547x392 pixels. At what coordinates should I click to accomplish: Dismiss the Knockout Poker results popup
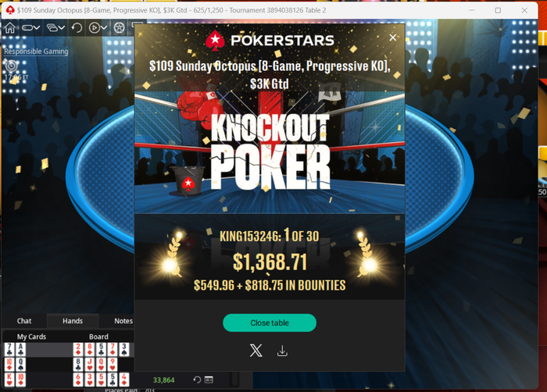click(393, 37)
